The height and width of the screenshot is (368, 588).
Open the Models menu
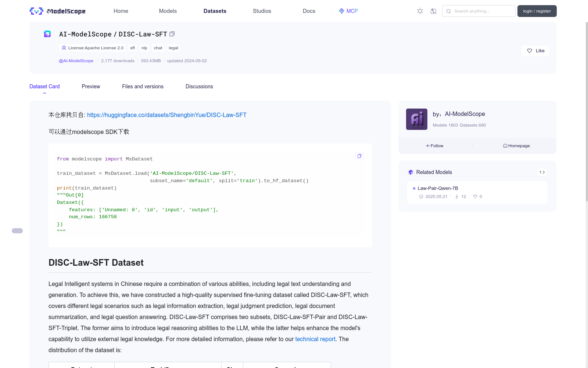click(x=168, y=11)
